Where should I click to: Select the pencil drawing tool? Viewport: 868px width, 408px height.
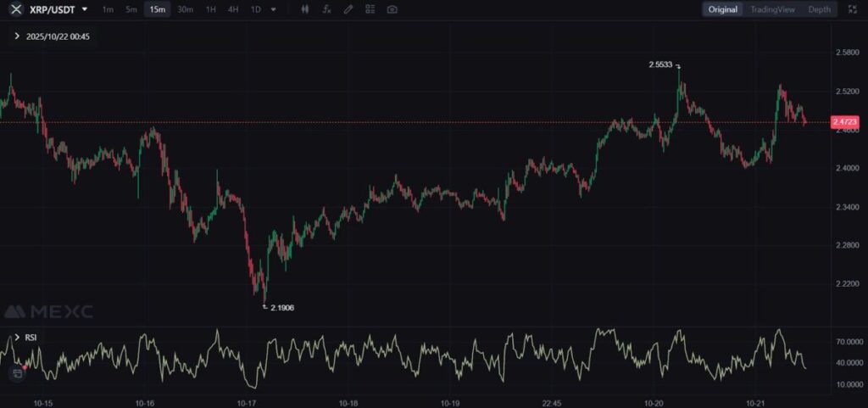pos(348,9)
